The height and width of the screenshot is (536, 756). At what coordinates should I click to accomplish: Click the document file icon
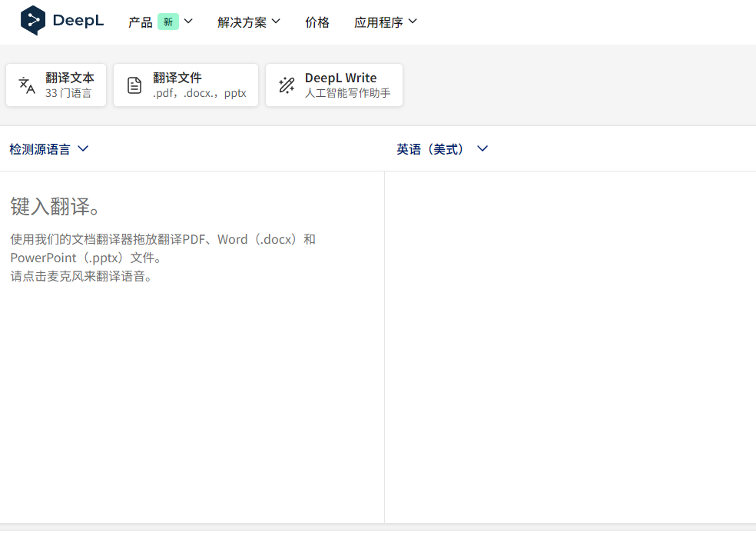[x=134, y=85]
